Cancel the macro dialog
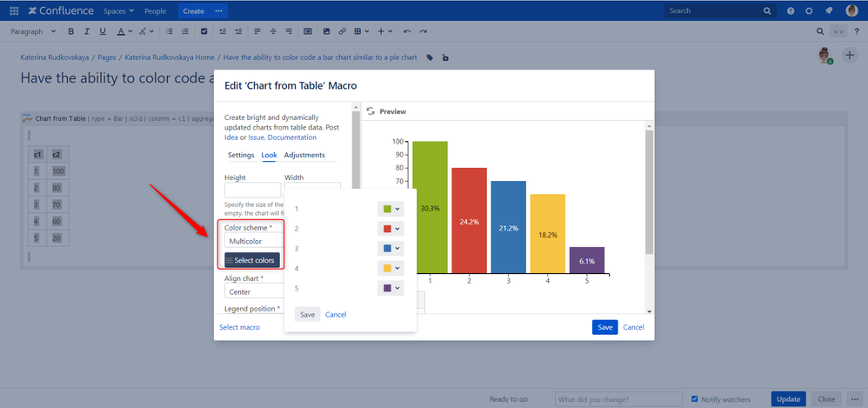This screenshot has height=408, width=868. click(x=633, y=327)
